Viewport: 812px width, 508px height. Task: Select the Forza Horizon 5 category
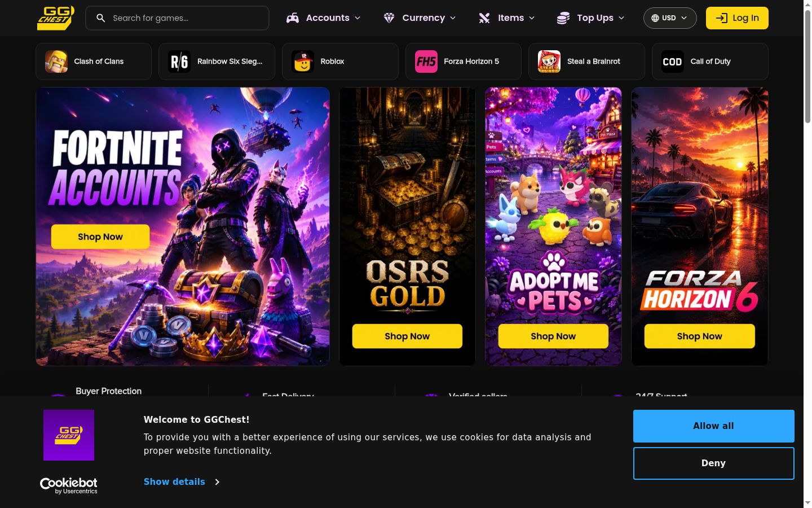pos(464,62)
